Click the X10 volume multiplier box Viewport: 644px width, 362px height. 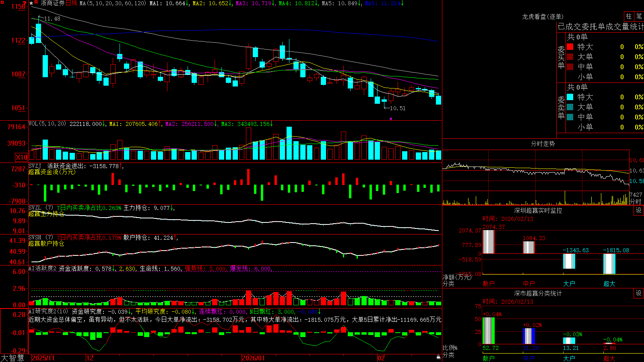21,157
